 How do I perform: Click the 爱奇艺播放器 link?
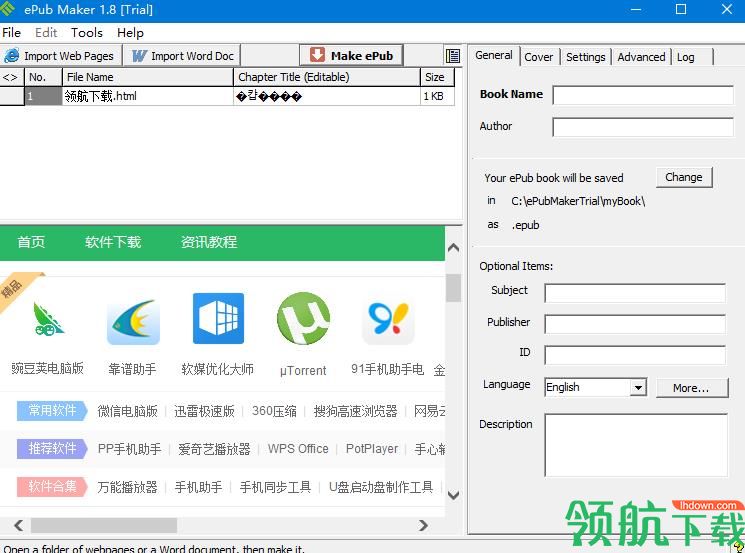click(x=214, y=449)
